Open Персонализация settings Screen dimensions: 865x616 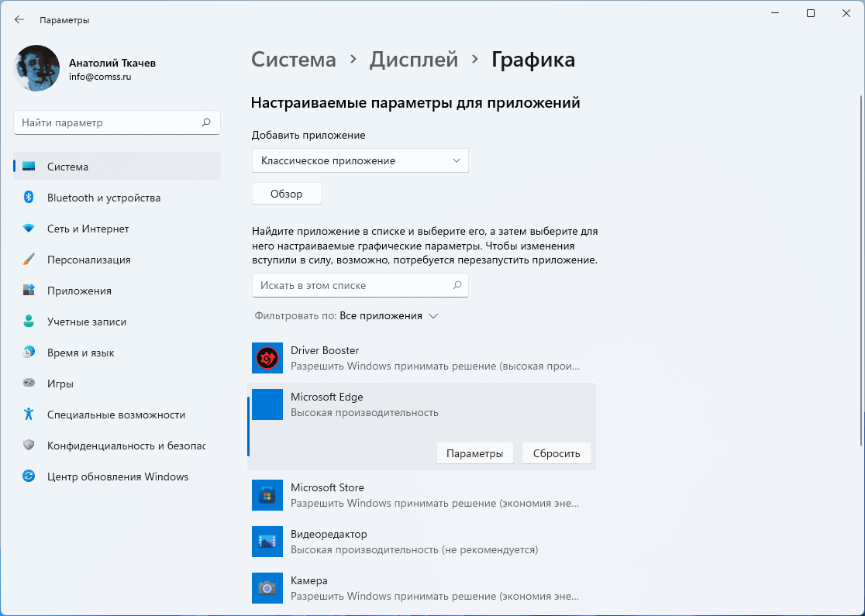[117, 260]
